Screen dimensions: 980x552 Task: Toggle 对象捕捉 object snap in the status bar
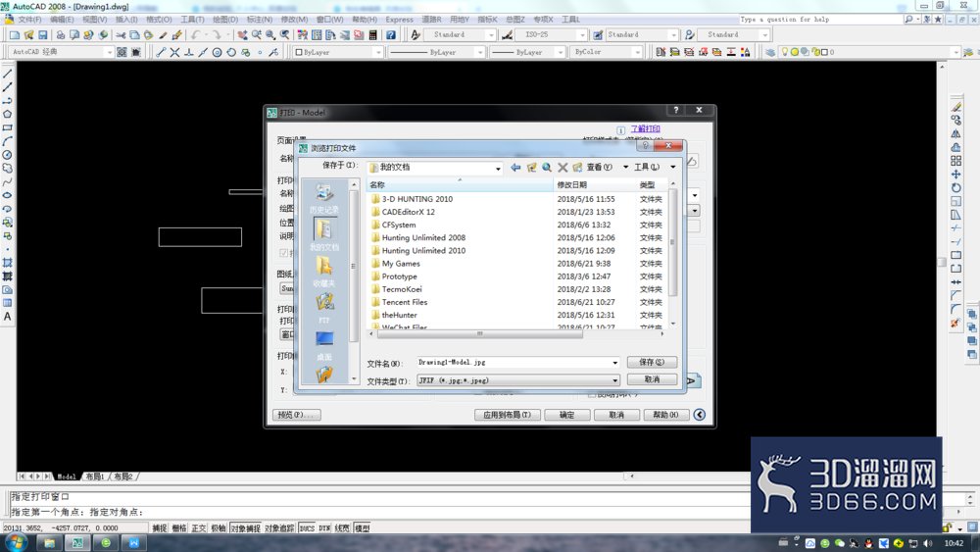point(245,528)
